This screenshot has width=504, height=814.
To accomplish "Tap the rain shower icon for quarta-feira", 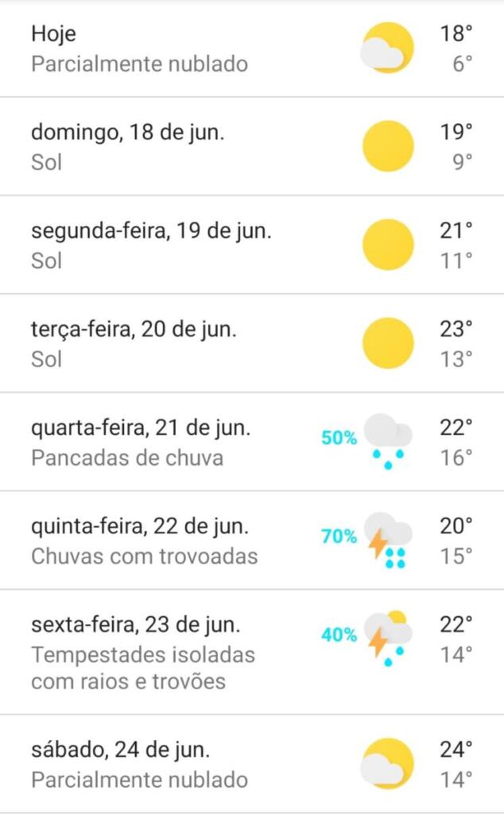I will 388,441.
